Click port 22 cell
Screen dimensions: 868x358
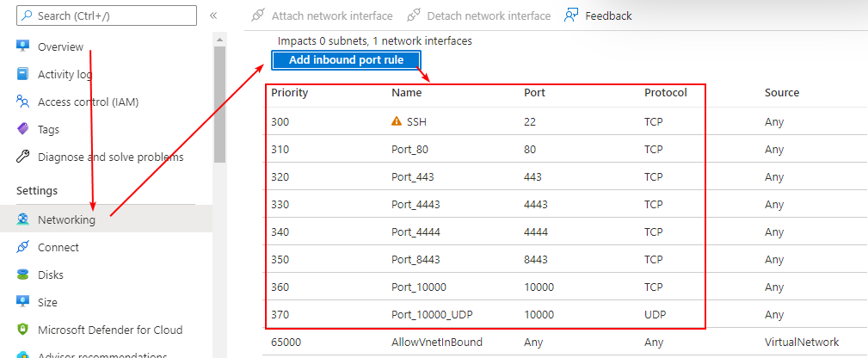tap(530, 122)
